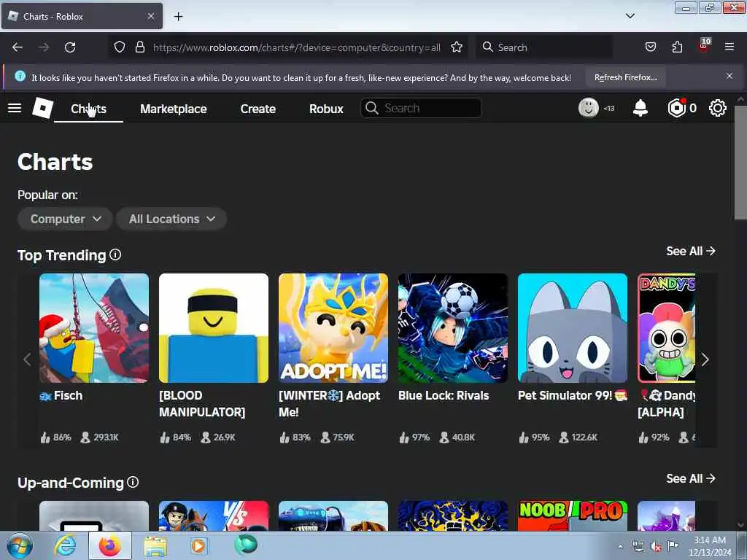Click the site security padlock icon
The image size is (747, 560).
(139, 47)
